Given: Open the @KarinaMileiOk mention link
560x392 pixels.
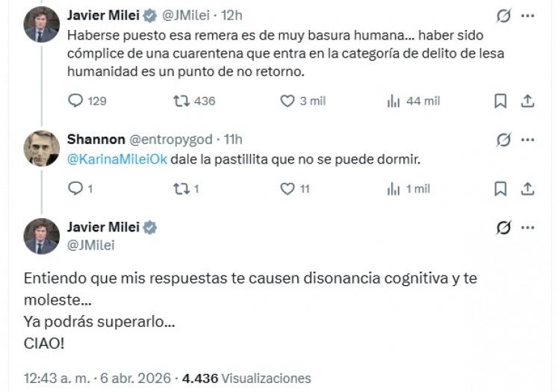Looking at the screenshot, I should coord(117,160).
